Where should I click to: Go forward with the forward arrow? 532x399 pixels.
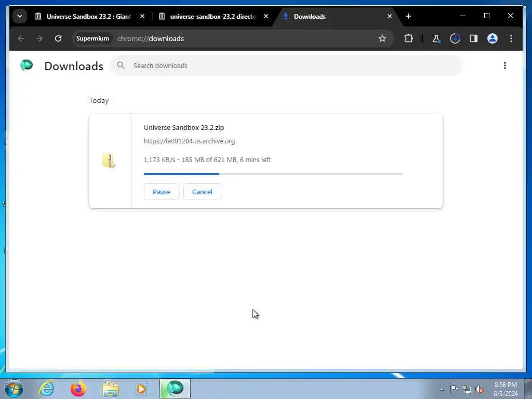tap(39, 38)
